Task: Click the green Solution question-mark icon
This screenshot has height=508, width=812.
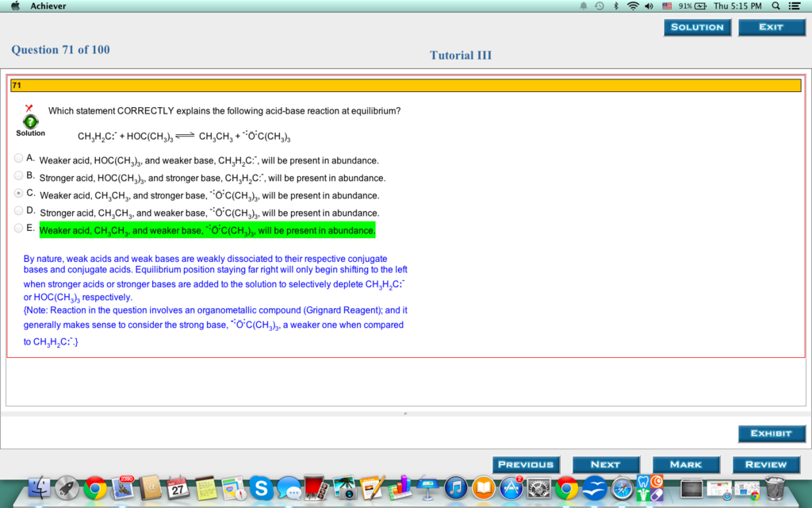Action: 30,121
